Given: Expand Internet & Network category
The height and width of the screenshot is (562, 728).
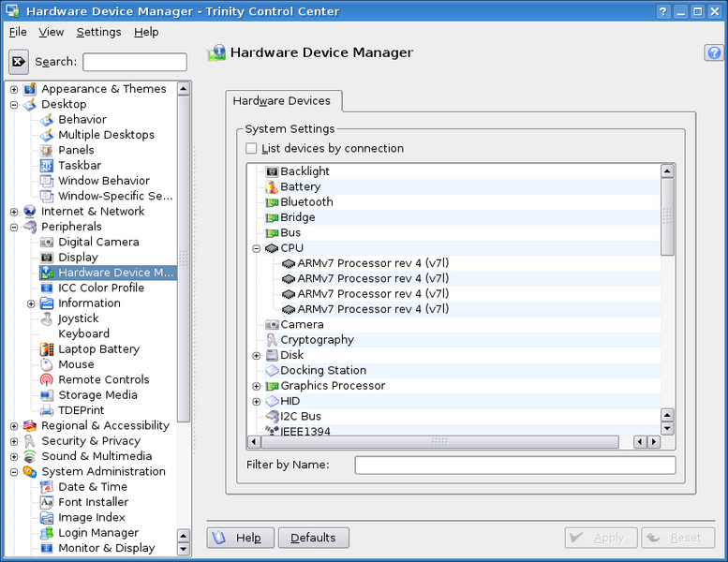Looking at the screenshot, I should pos(14,212).
